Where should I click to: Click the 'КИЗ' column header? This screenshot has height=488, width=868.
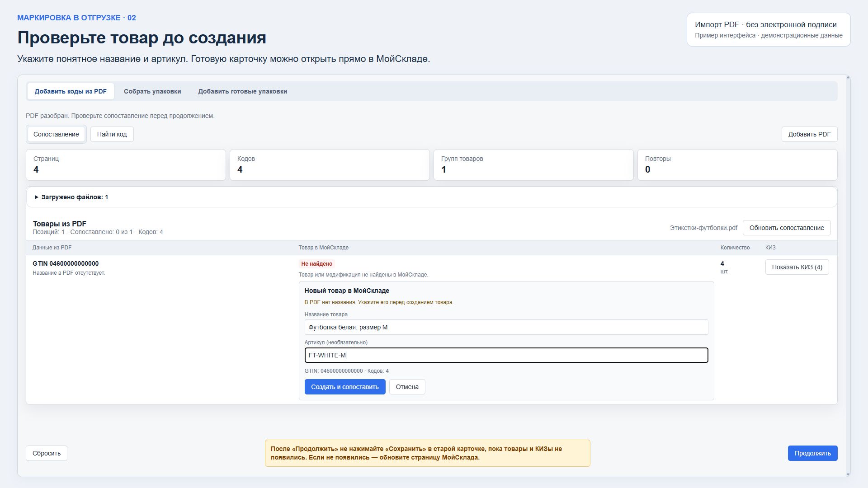770,248
